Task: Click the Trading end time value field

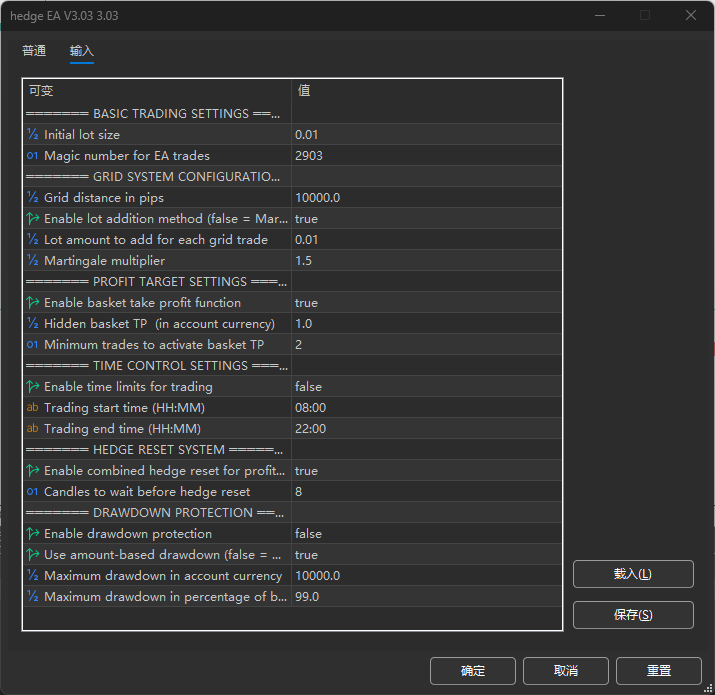Action: (426, 429)
